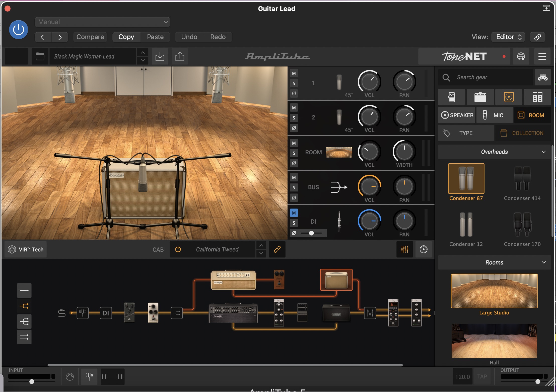The image size is (556, 392).
Task: Mute mic channel 2
Action: [294, 108]
